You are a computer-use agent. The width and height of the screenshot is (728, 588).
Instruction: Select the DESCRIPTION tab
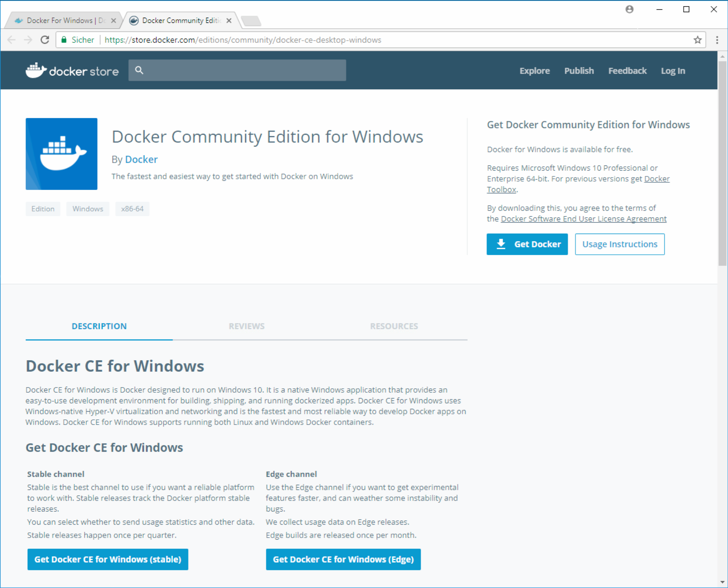(x=99, y=326)
